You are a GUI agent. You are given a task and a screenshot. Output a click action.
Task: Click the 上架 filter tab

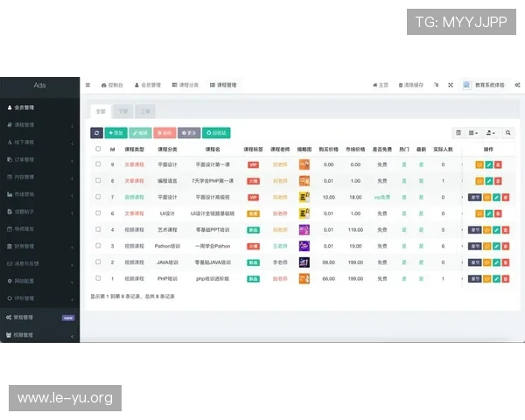click(145, 111)
